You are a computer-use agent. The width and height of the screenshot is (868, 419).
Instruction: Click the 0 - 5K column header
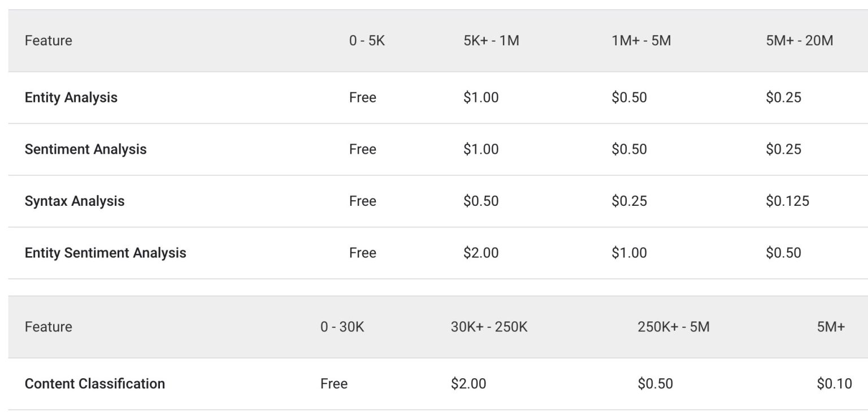coord(367,41)
